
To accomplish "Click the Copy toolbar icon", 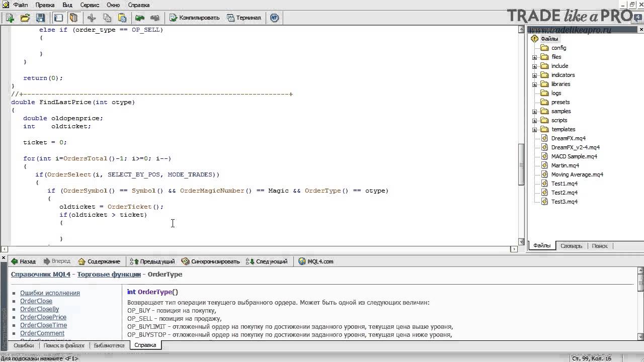I will point(107,18).
